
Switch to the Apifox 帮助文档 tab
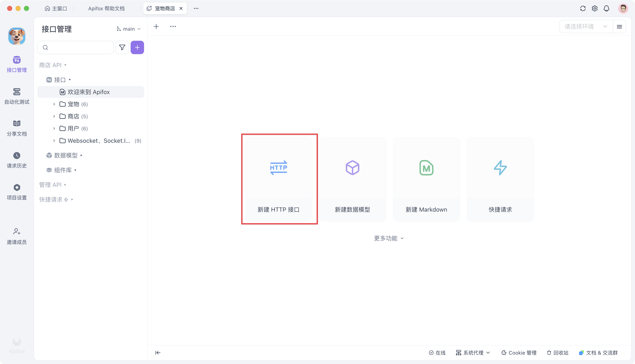(x=106, y=8)
